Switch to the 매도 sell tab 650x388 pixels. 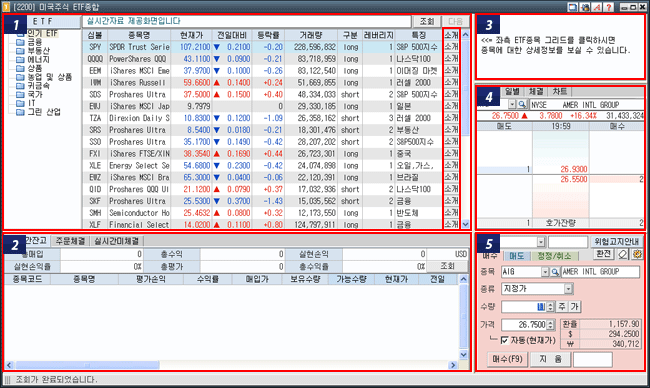pyautogui.click(x=517, y=256)
